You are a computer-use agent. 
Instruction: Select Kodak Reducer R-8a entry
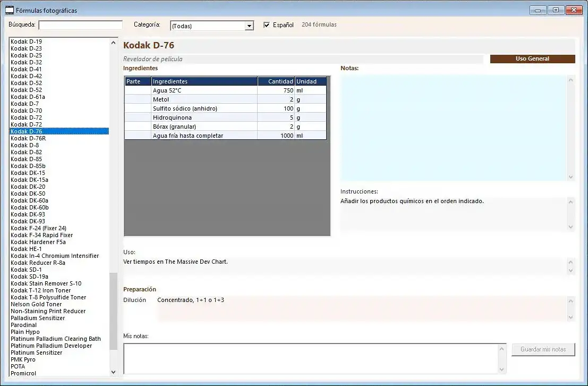click(x=59, y=263)
